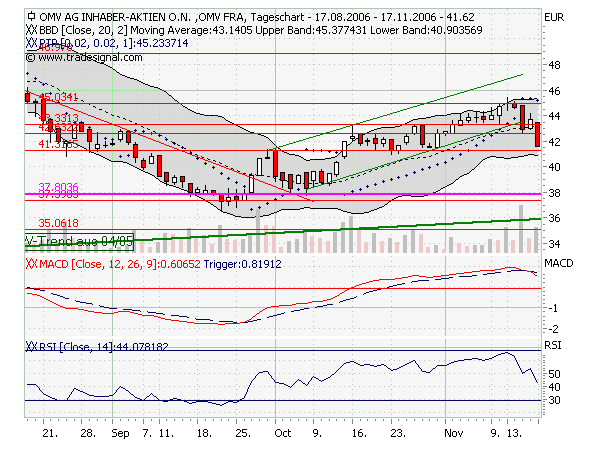Click the XX icon beside RSI label
Image resolution: width=600 pixels, height=450 pixels.
point(31,347)
